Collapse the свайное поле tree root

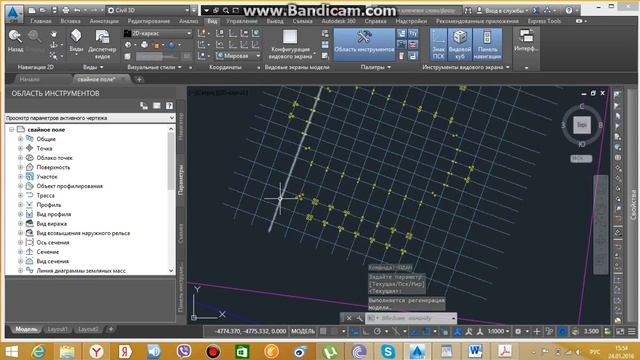12,129
